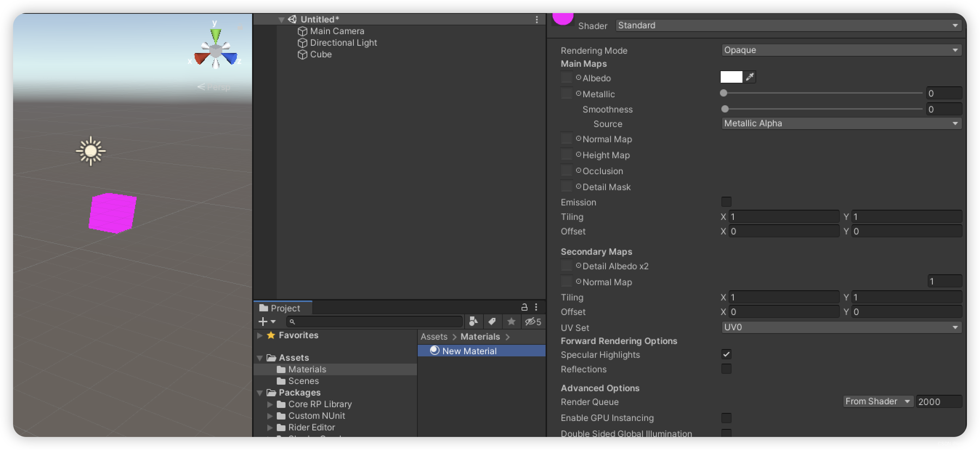Change Rendering Mode from Opaque
980x450 pixels.
[x=841, y=50]
